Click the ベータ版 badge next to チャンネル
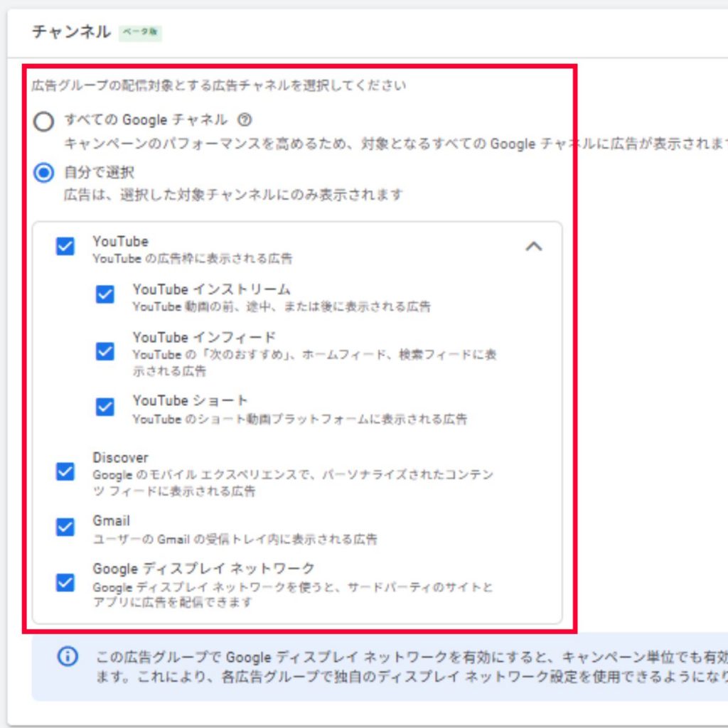 point(140,33)
